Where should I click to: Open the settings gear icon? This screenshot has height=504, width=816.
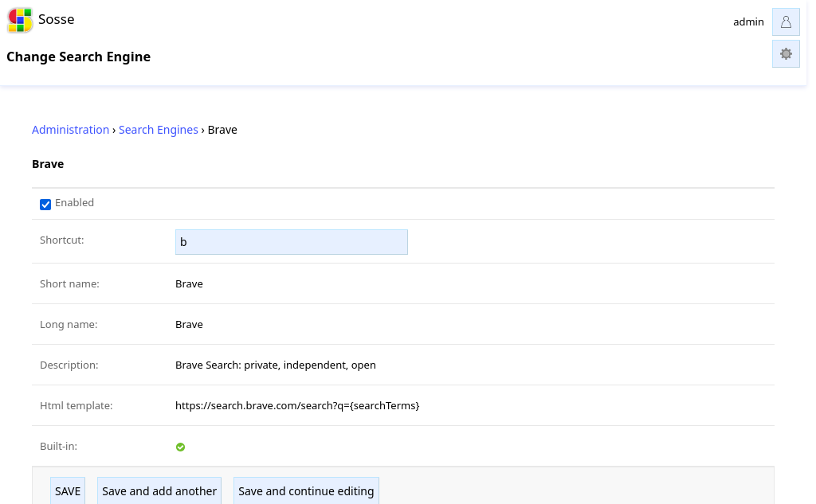[786, 54]
